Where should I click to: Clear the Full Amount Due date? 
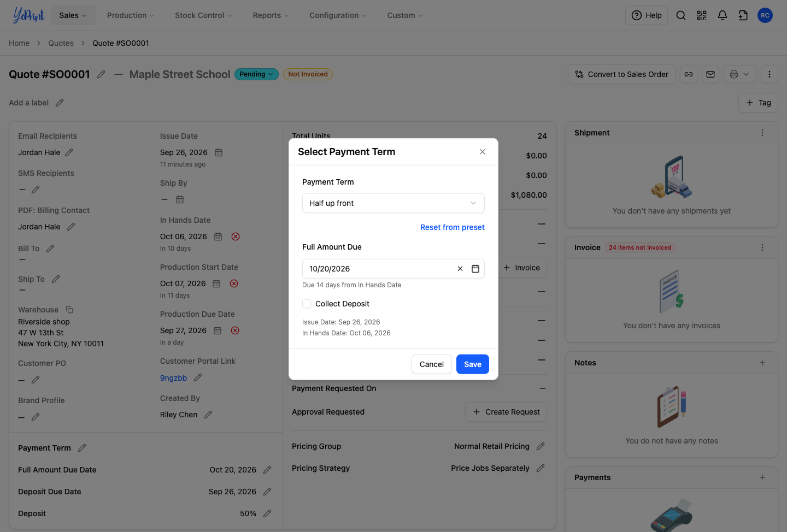click(460, 269)
